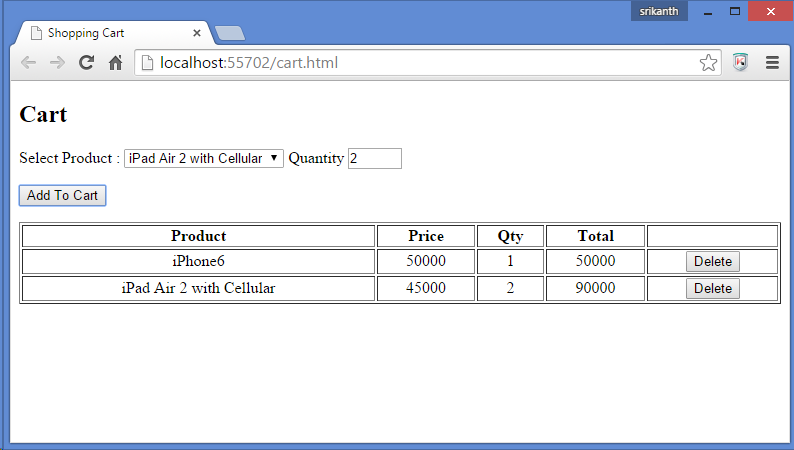The width and height of the screenshot is (794, 450).
Task: Open a new browser tab
Action: pyautogui.click(x=230, y=33)
